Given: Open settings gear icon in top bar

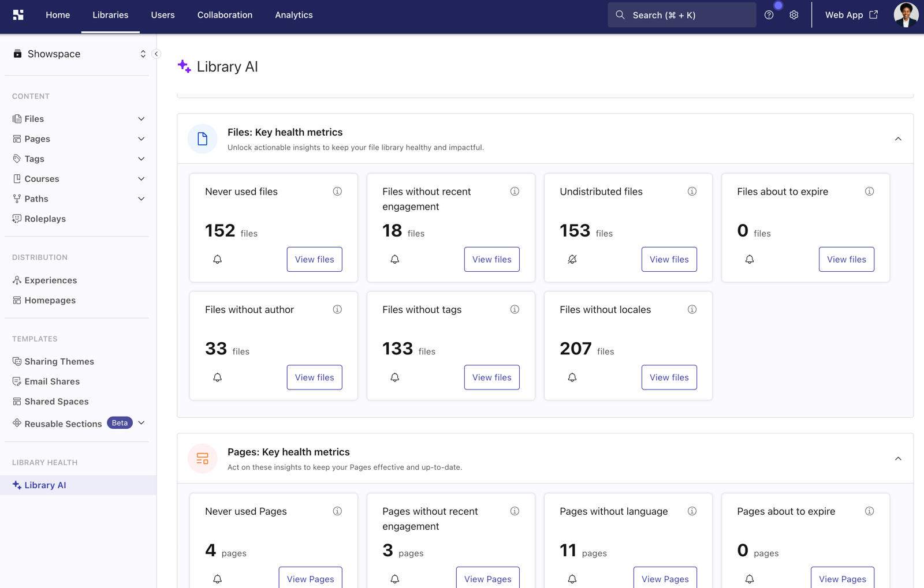Looking at the screenshot, I should pyautogui.click(x=794, y=15).
